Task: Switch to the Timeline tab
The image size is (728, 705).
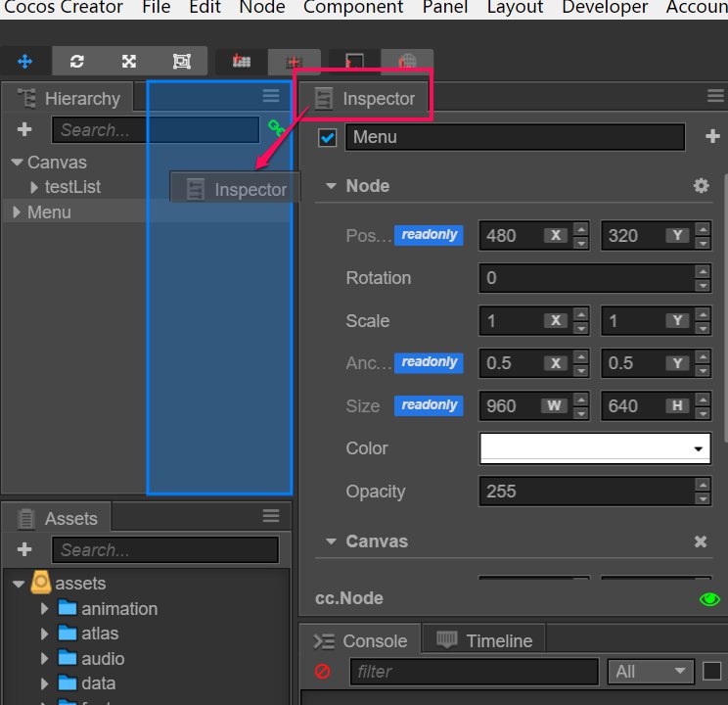Action: [484, 641]
